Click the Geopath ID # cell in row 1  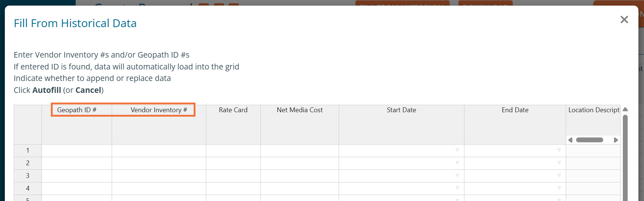[77, 150]
